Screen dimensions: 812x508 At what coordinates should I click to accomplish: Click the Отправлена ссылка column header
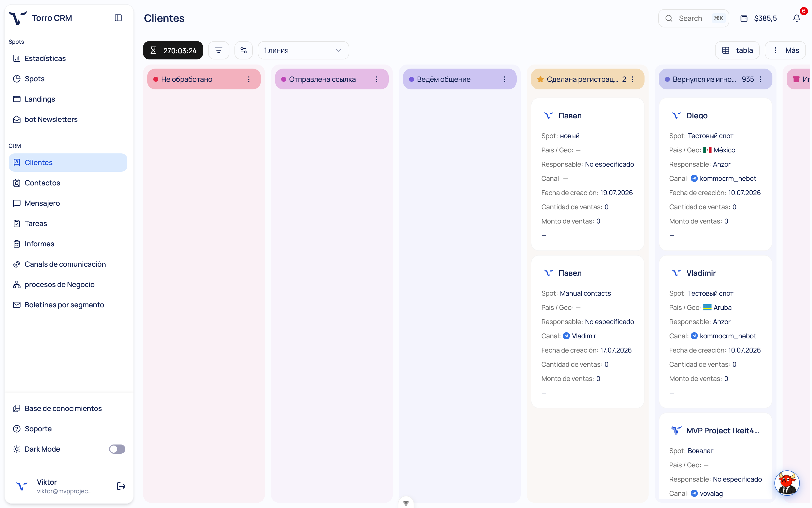tap(332, 79)
